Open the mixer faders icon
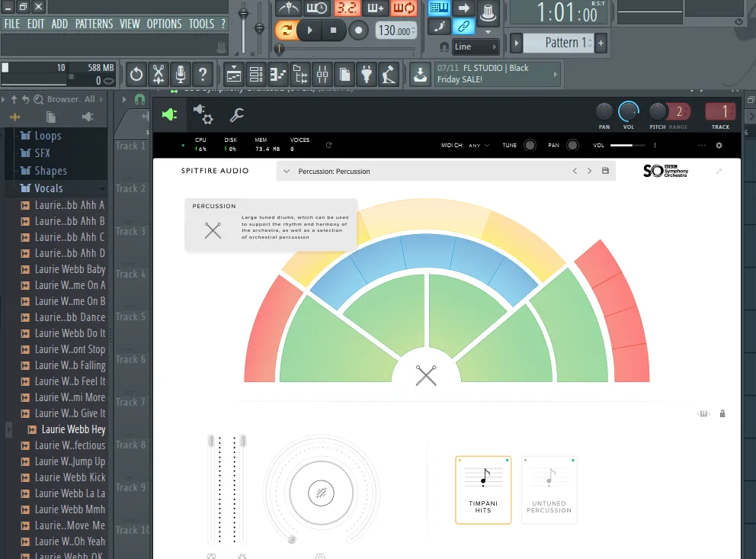Image resolution: width=756 pixels, height=559 pixels. pyautogui.click(x=322, y=74)
